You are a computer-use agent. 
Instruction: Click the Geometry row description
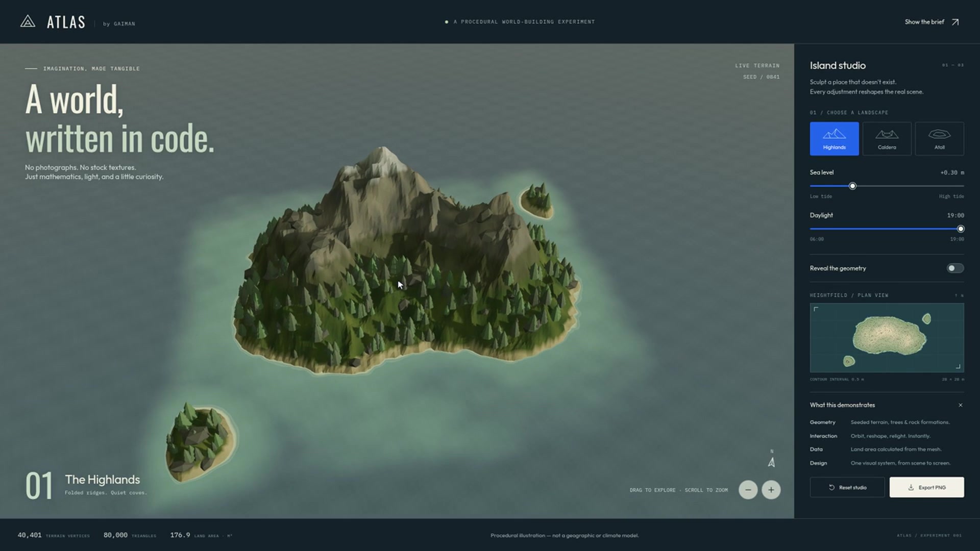point(900,422)
